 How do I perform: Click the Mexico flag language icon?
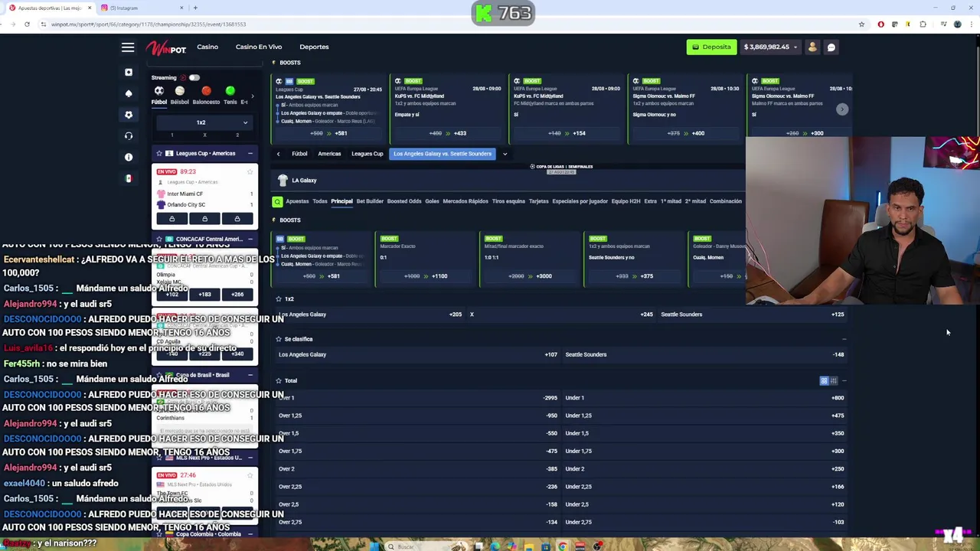[129, 178]
